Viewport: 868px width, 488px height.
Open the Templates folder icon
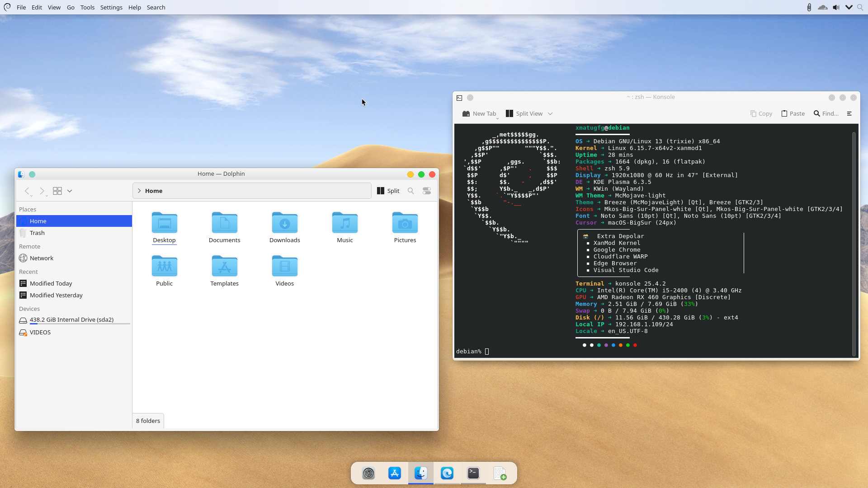[224, 266]
